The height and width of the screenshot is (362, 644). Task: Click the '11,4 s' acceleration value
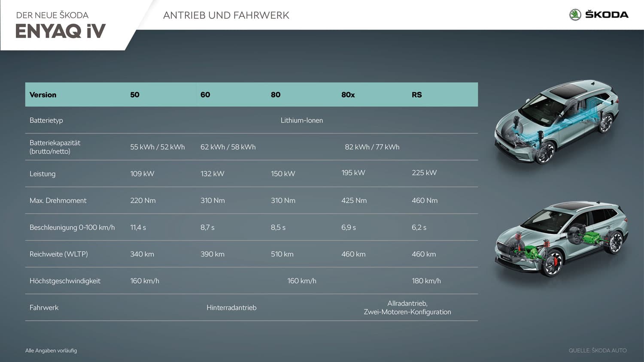[138, 228]
